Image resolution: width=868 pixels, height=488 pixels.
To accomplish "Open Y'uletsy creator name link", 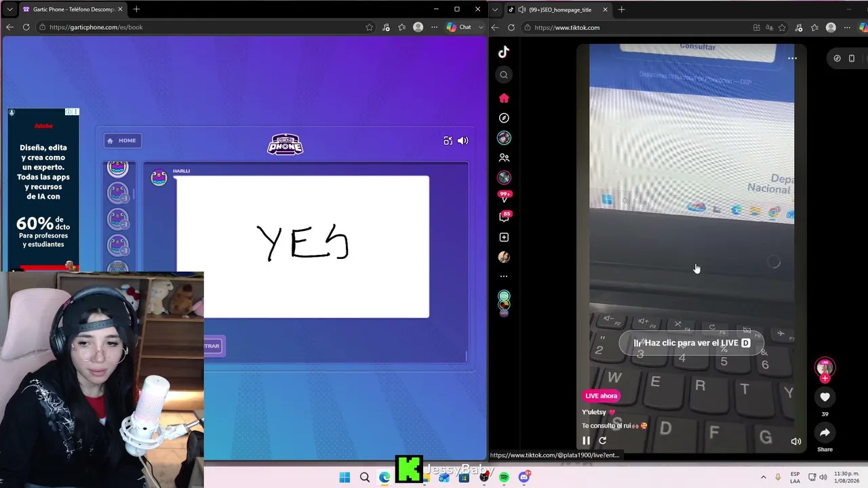I will coord(594,412).
